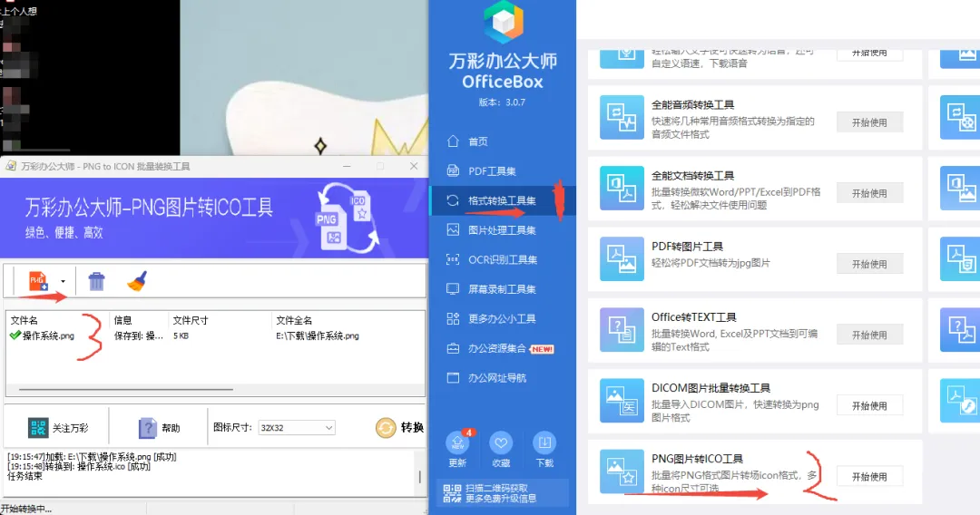Click the 帮助 help button
Image resolution: width=980 pixels, height=515 pixels.
click(x=159, y=428)
